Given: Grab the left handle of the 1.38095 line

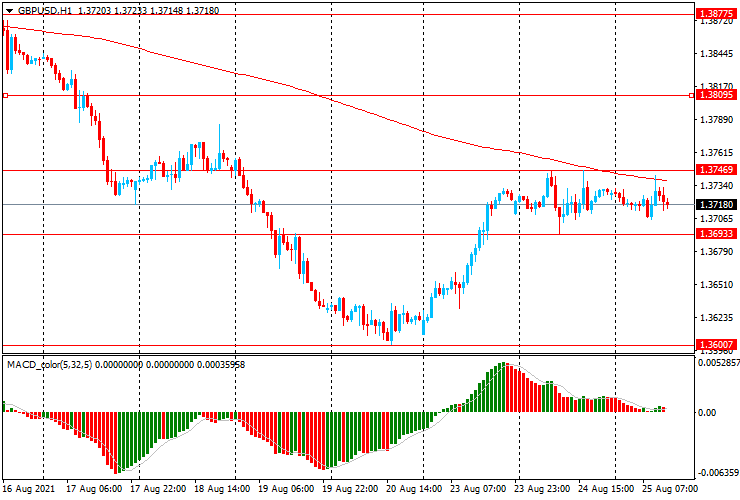Looking at the screenshot, I should [x=6, y=95].
